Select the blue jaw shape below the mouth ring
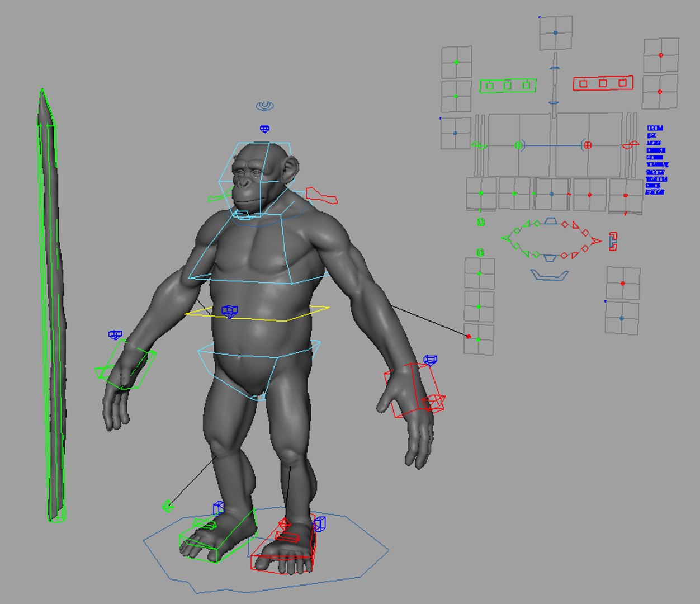 [549, 275]
